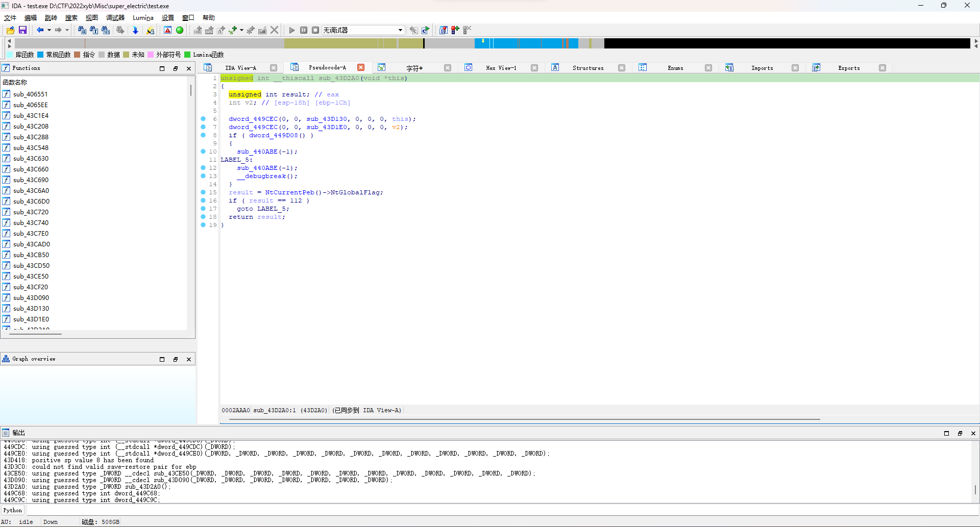The image size is (980, 527).
Task: Switch to the Structures tab
Action: click(588, 68)
